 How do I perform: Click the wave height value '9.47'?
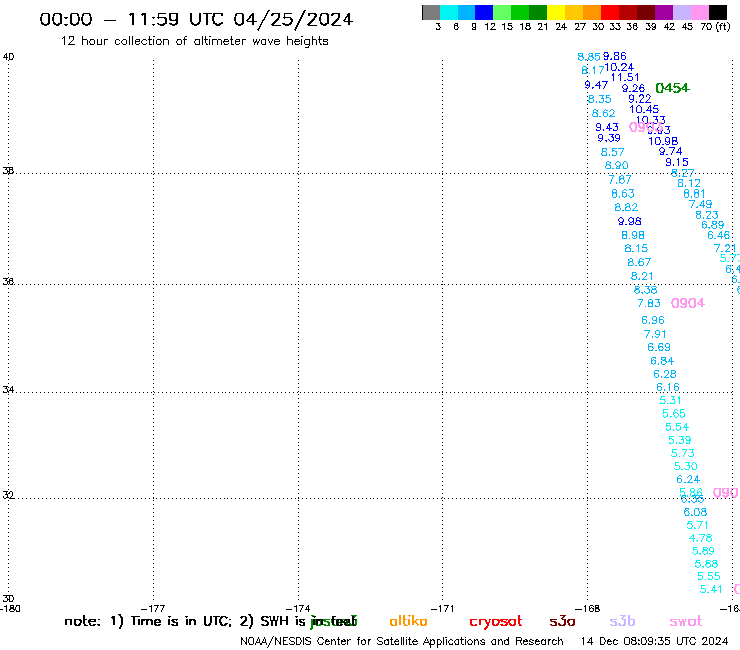pyautogui.click(x=596, y=85)
